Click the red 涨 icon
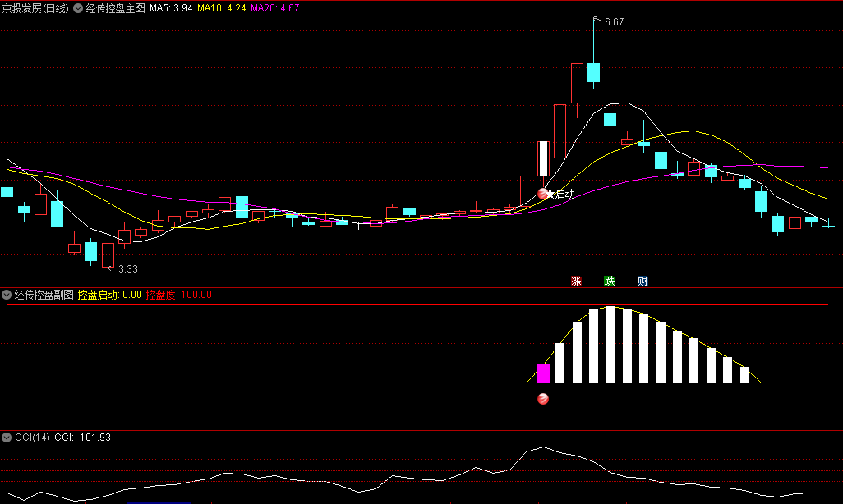Image resolution: width=843 pixels, height=504 pixels. [576, 281]
